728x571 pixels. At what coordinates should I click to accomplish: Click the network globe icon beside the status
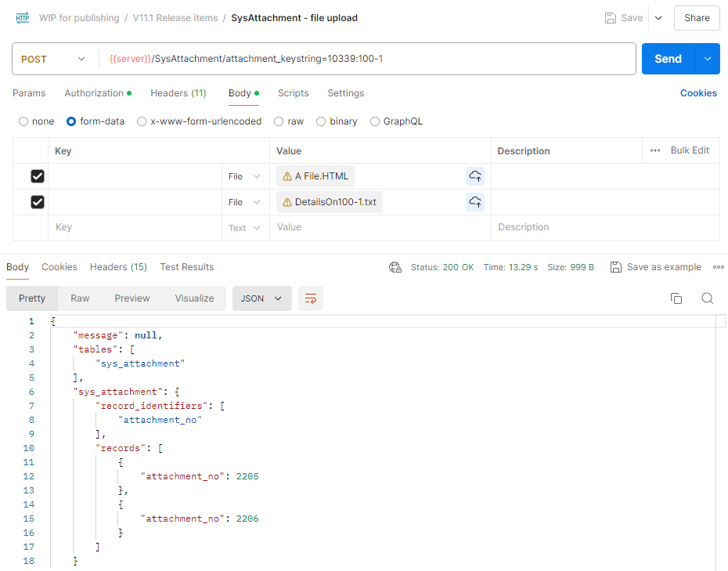tap(395, 267)
